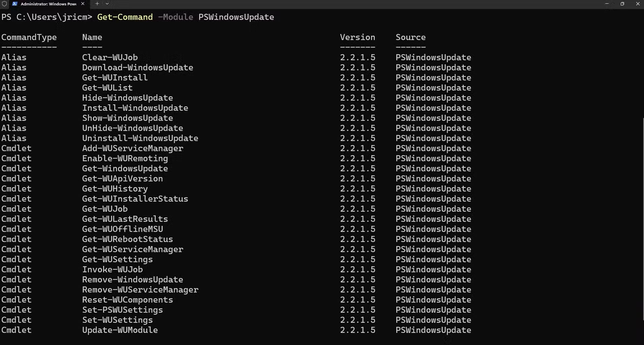The width and height of the screenshot is (644, 345).
Task: Click the CommandType column header
Action: [29, 37]
